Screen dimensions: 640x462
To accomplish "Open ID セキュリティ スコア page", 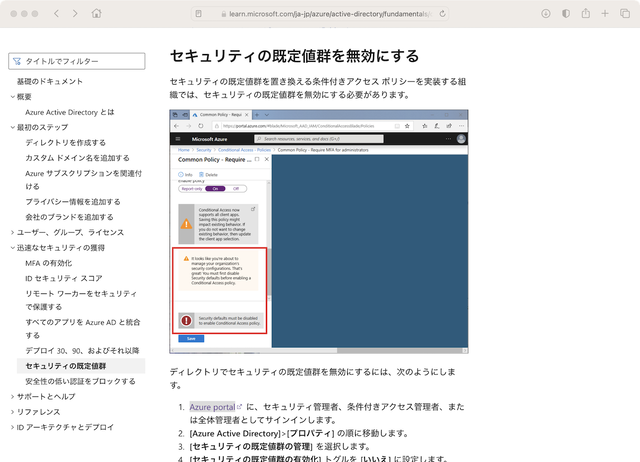I will [64, 278].
